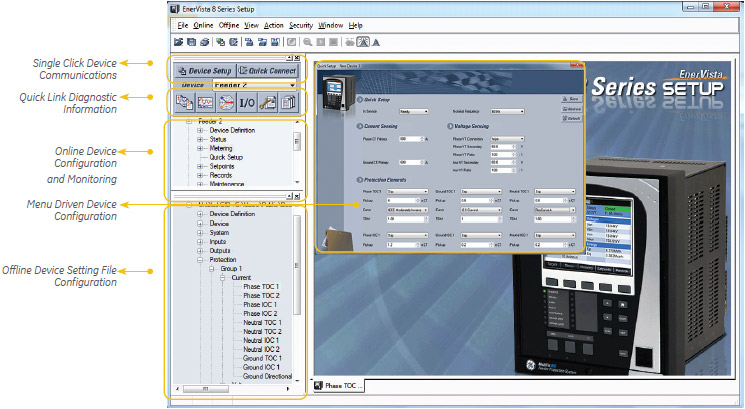Open the View menu
The image size is (745, 409).
(251, 25)
